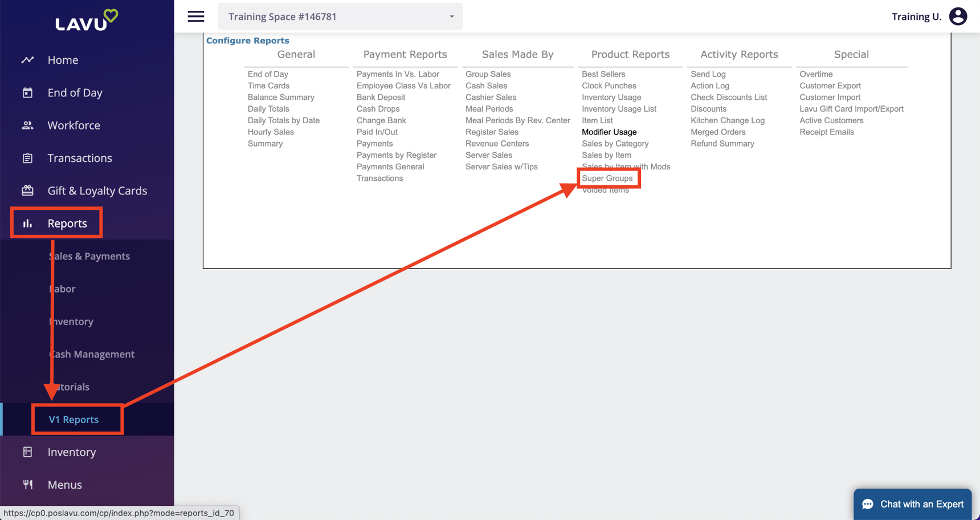Open the Super Groups report link
Screen dimensions: 980x520
[607, 178]
